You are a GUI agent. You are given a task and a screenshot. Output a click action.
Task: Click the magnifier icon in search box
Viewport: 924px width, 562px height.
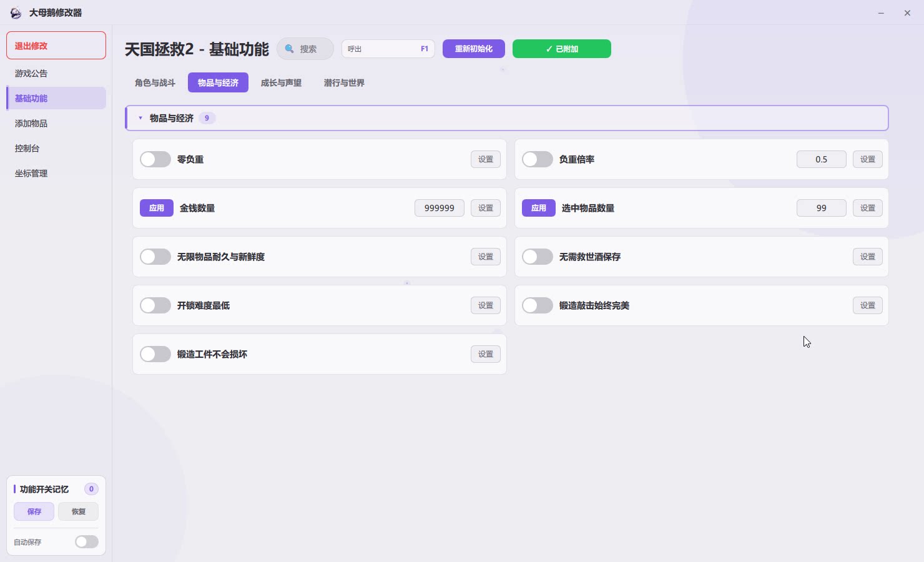(290, 49)
